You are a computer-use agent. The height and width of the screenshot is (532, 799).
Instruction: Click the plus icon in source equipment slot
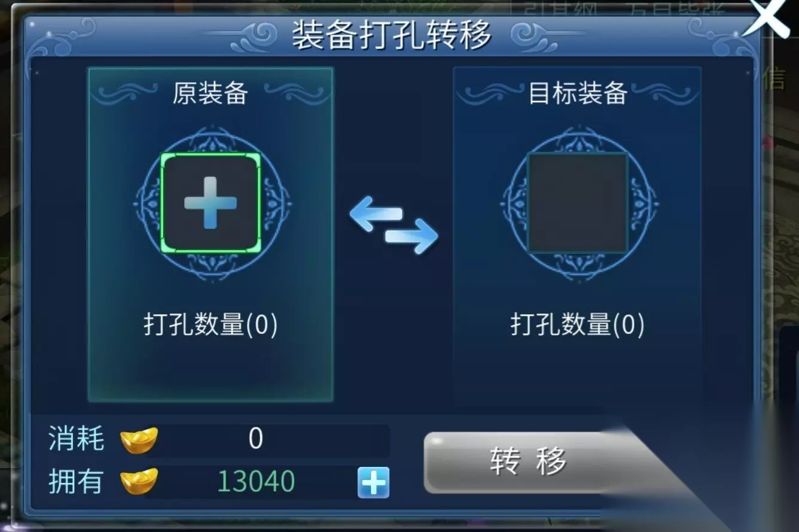(211, 203)
